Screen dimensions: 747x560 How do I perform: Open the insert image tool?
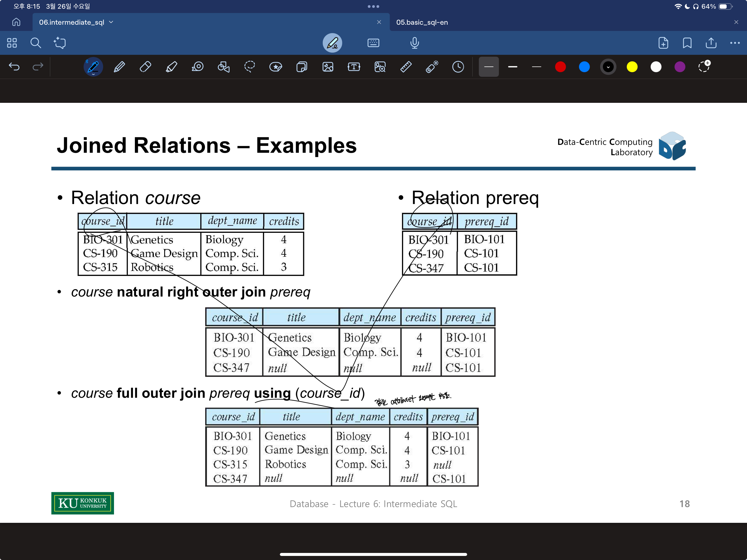point(328,67)
